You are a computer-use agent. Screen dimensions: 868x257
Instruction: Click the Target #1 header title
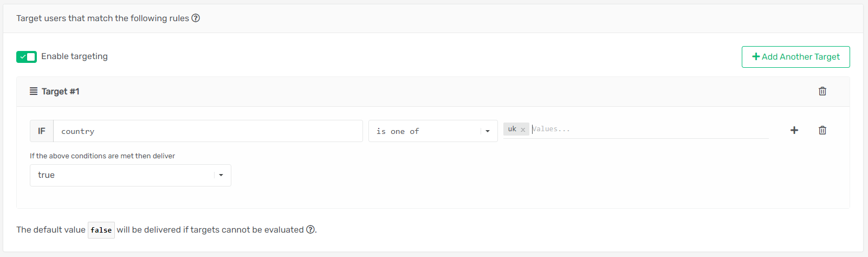(x=60, y=91)
